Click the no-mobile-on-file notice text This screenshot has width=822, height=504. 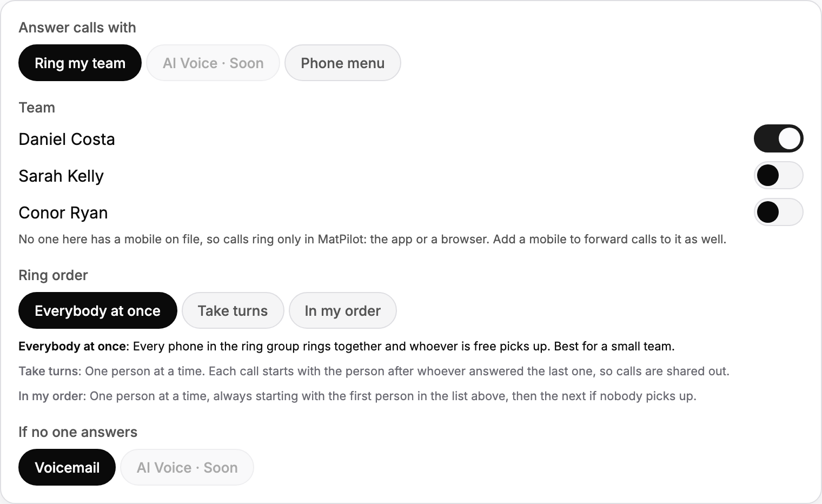[373, 239]
